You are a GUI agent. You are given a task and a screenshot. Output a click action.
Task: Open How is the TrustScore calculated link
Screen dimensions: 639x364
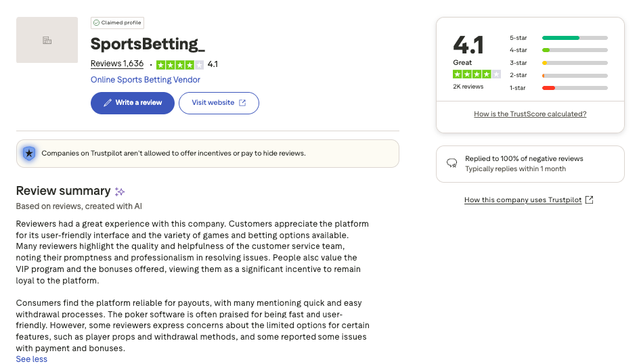tap(530, 114)
